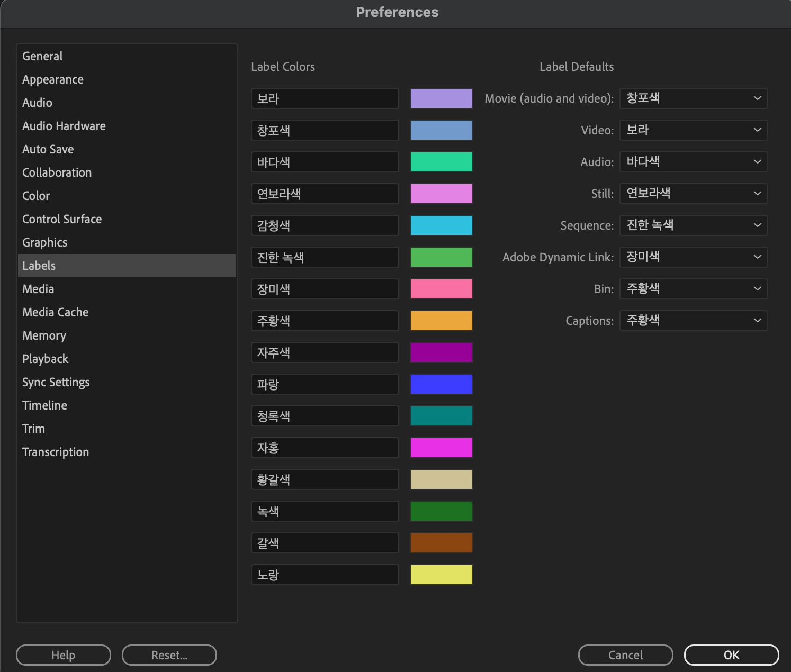791x672 pixels.
Task: Click the 자주색 purple color swatch
Action: 442,352
